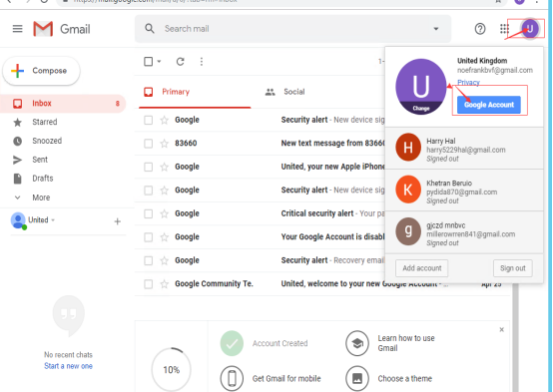
Task: Star the Google Community Te. message
Action: point(164,284)
